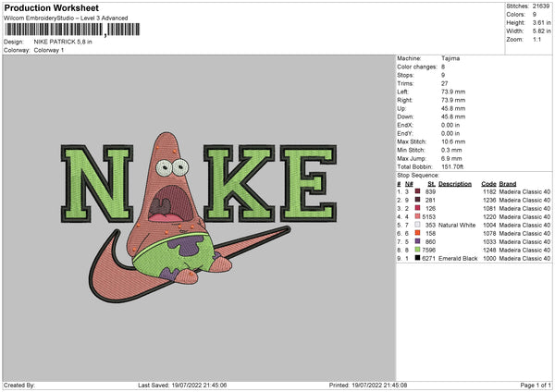Click the Emerald Black description

(x=458, y=258)
